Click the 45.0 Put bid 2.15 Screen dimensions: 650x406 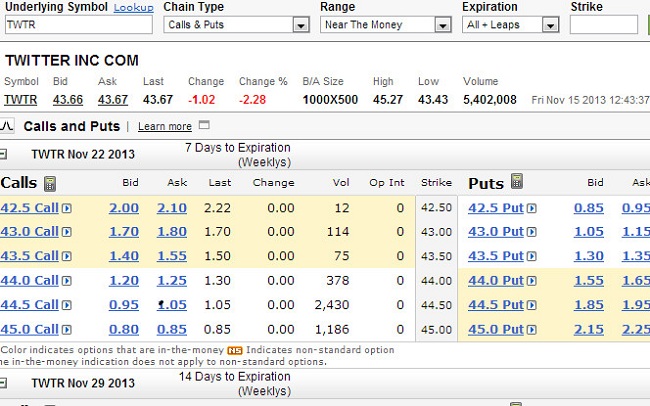[x=589, y=329]
